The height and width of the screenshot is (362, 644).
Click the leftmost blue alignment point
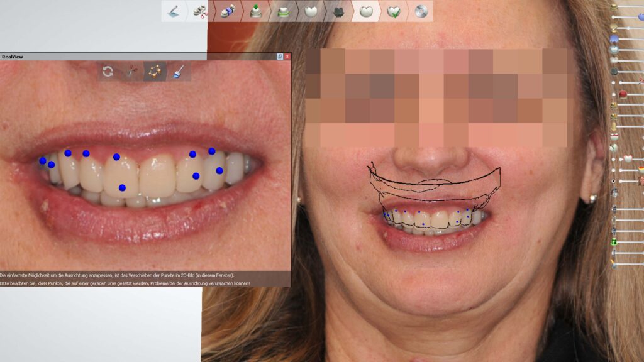click(x=43, y=161)
